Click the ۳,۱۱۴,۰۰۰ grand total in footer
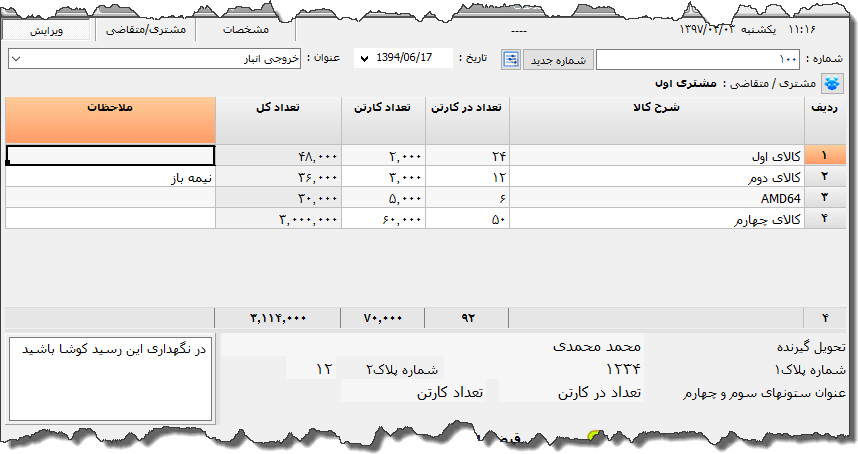 click(277, 318)
